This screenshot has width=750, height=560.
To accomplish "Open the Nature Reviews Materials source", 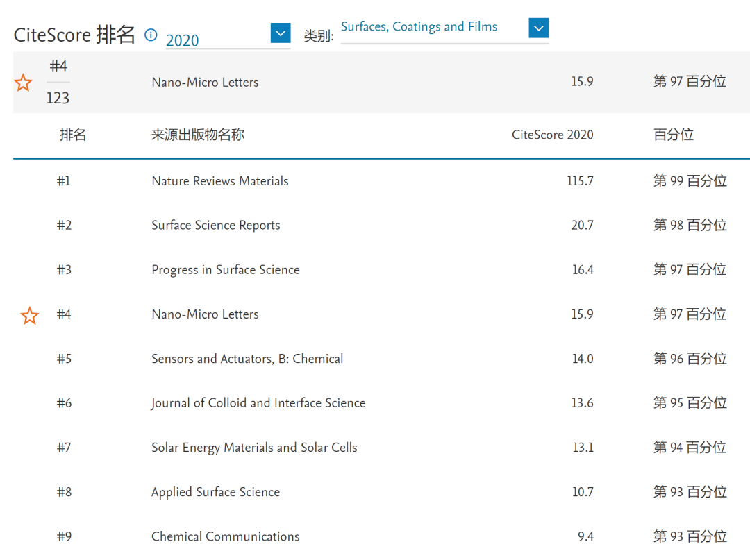I will click(220, 181).
